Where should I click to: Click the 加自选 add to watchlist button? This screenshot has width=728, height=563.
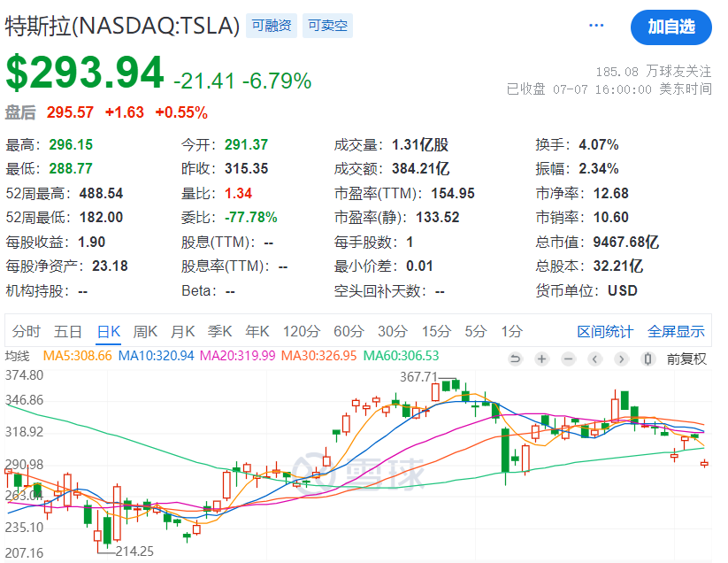tap(671, 27)
